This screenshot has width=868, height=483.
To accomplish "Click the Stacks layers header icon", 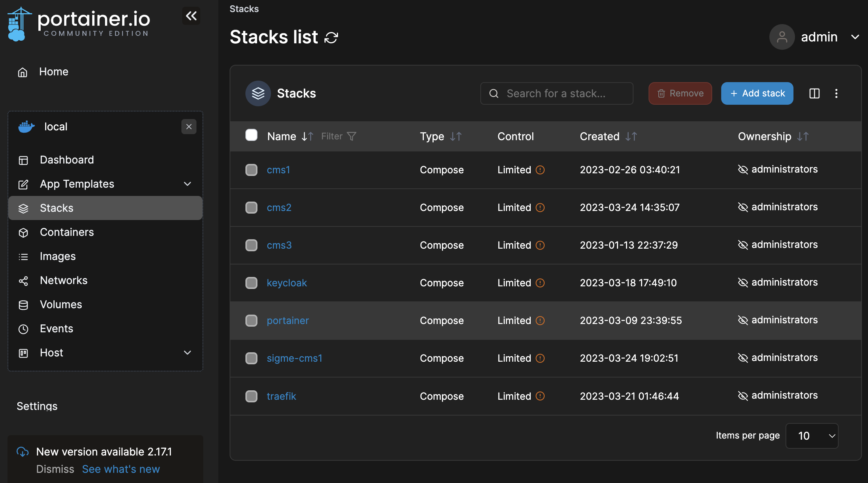I will tap(258, 93).
